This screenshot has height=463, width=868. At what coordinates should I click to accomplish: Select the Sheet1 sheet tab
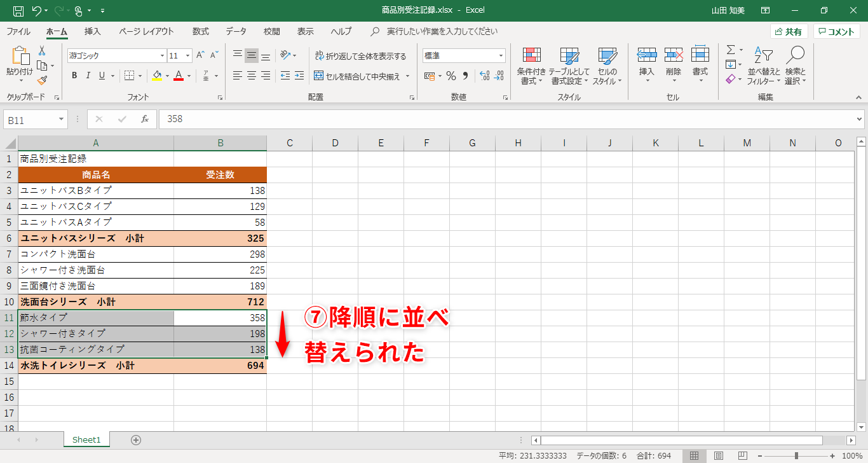point(86,439)
